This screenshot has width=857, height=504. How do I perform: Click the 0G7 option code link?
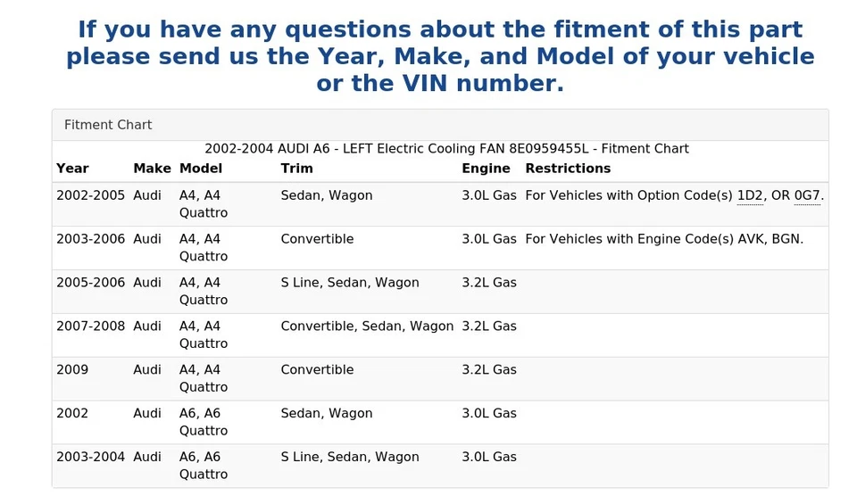tap(807, 195)
